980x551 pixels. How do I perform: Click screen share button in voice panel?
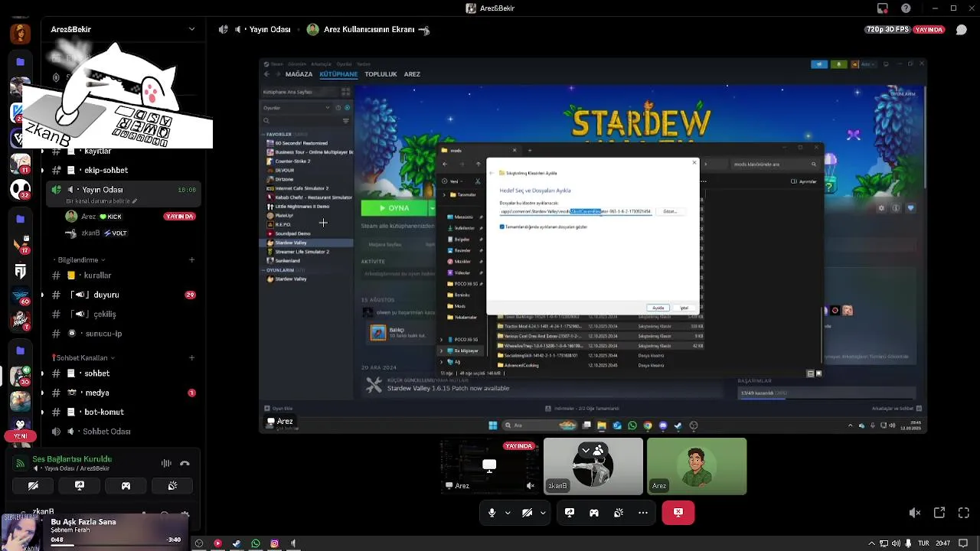[80, 485]
